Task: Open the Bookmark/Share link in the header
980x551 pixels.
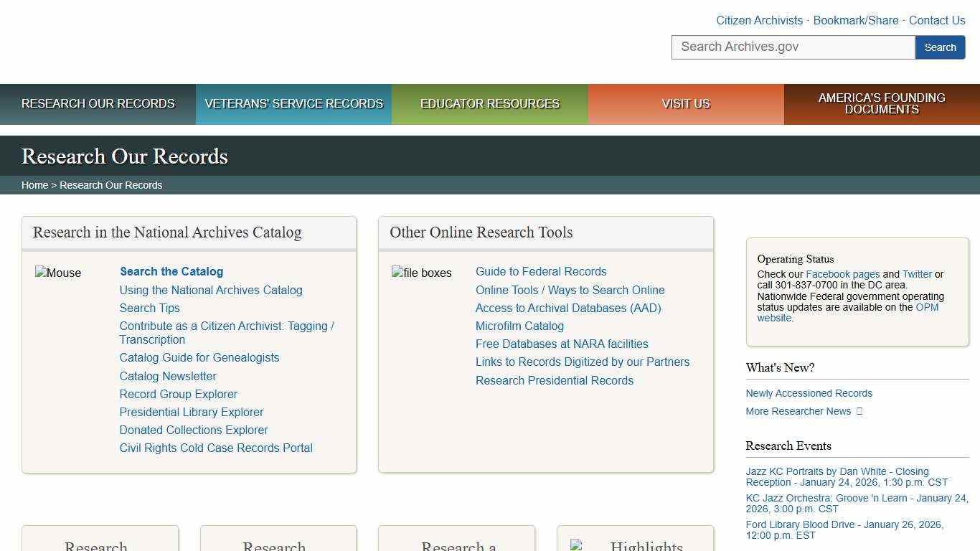Action: 855,20
